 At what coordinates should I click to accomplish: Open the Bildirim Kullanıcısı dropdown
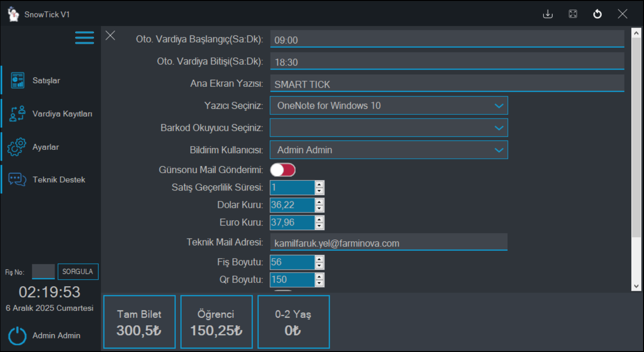click(388, 150)
